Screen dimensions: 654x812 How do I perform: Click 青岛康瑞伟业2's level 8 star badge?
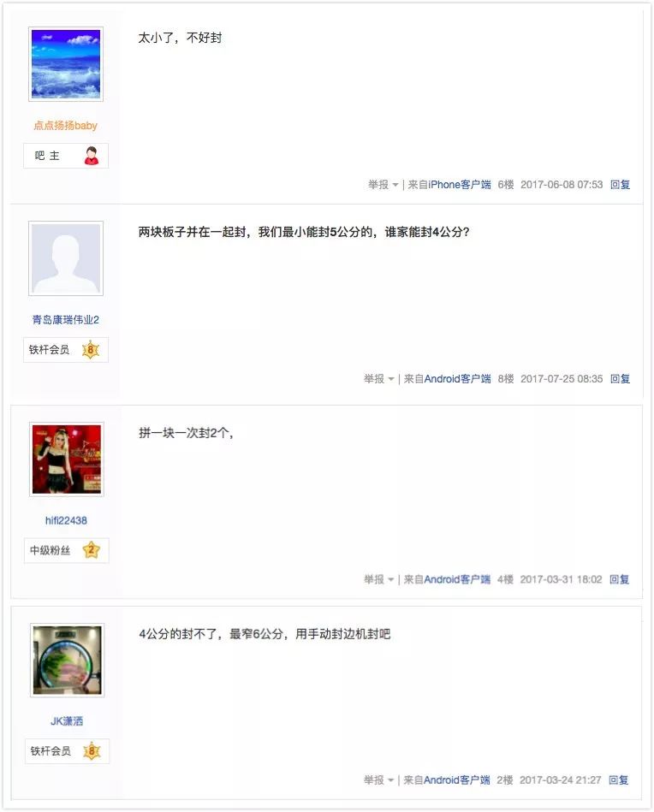[91, 350]
